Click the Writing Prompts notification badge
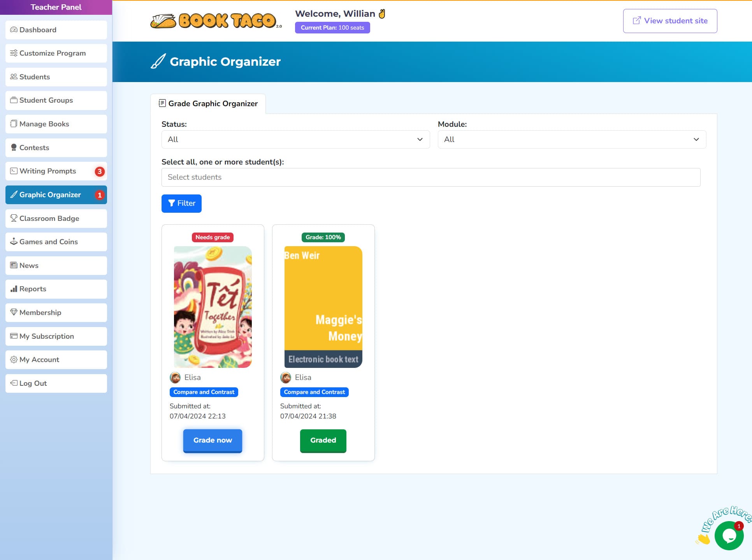Image resolution: width=752 pixels, height=560 pixels. click(x=100, y=171)
